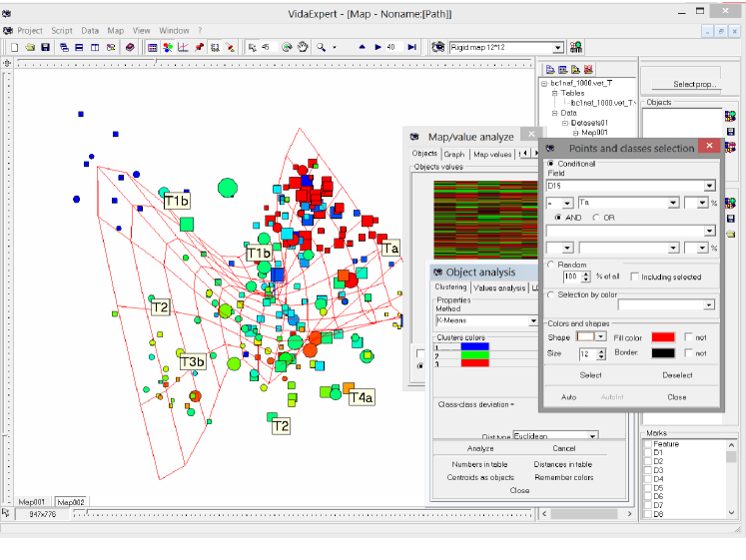Click the New document icon
The height and width of the screenshot is (560, 746).
[x=15, y=47]
